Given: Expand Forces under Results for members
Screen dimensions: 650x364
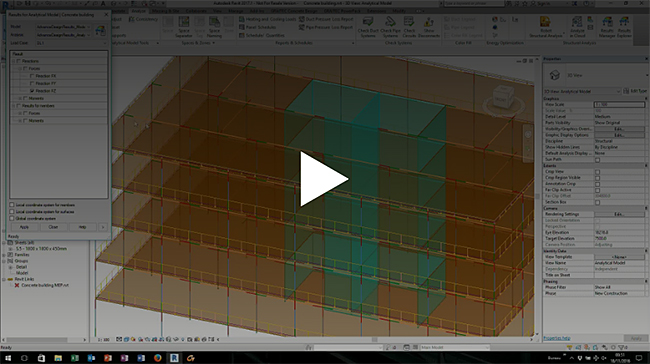Looking at the screenshot, I should point(20,113).
